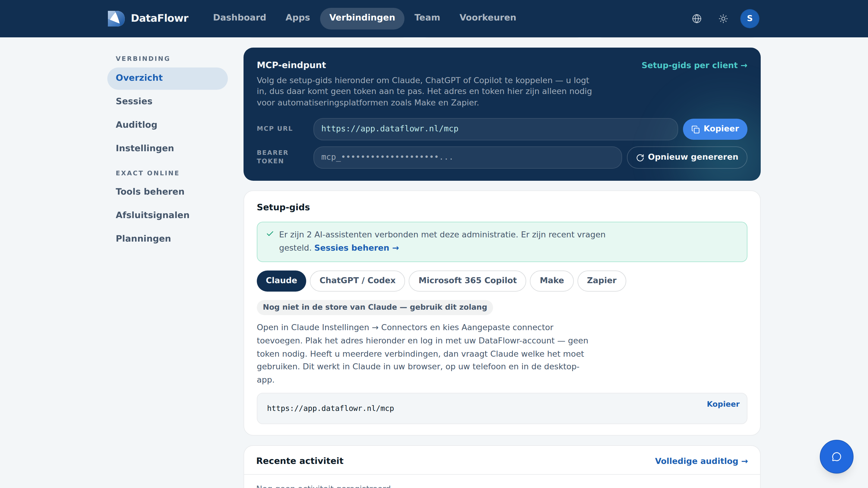Viewport: 868px width, 488px height.
Task: Follow the Setup-gids per client link
Action: 694,65
